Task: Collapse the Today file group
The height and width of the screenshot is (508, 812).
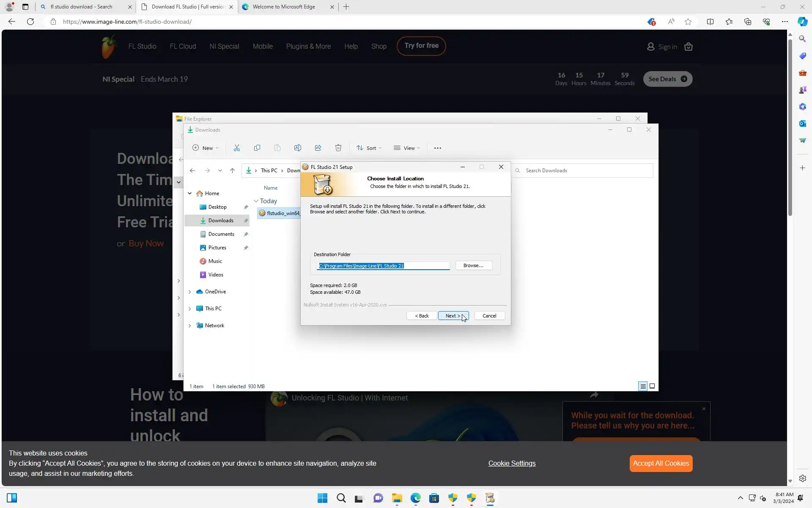Action: tap(256, 201)
